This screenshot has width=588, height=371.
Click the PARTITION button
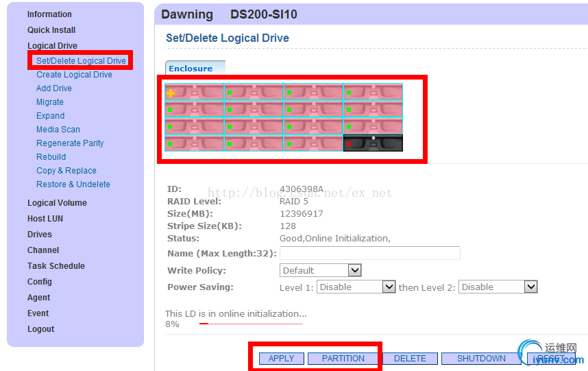[x=343, y=359]
